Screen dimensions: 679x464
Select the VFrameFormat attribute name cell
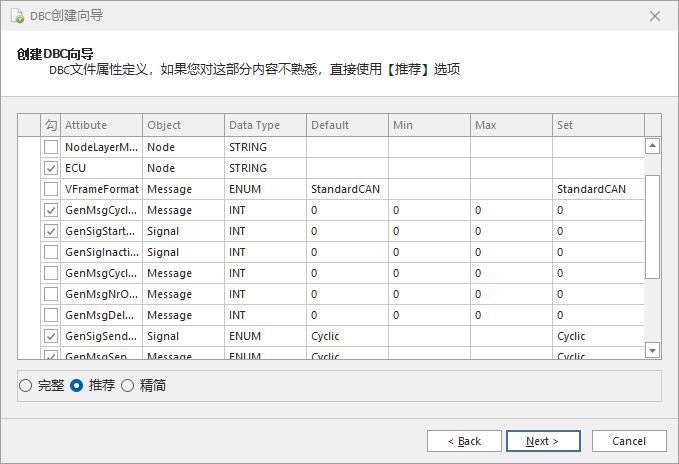[x=101, y=189]
